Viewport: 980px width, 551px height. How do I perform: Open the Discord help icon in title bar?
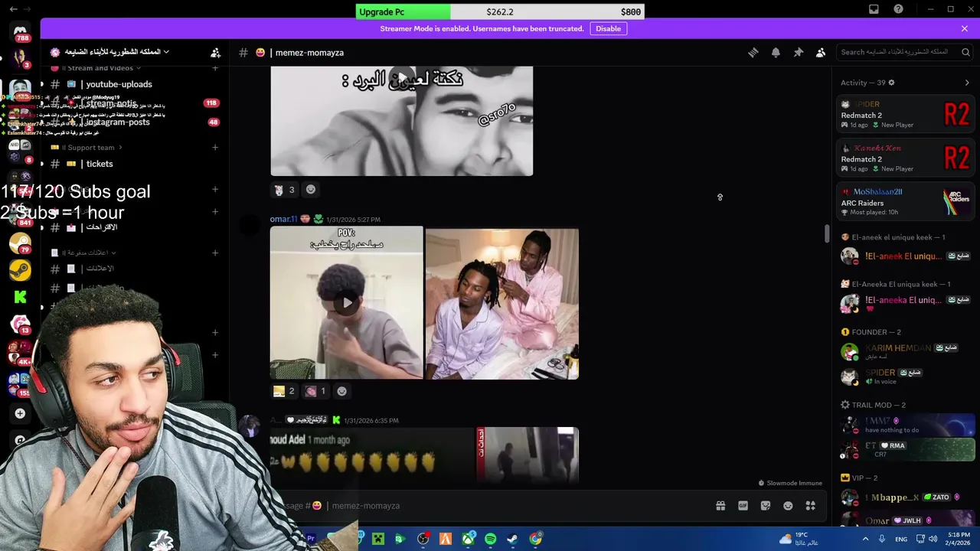pos(899,9)
